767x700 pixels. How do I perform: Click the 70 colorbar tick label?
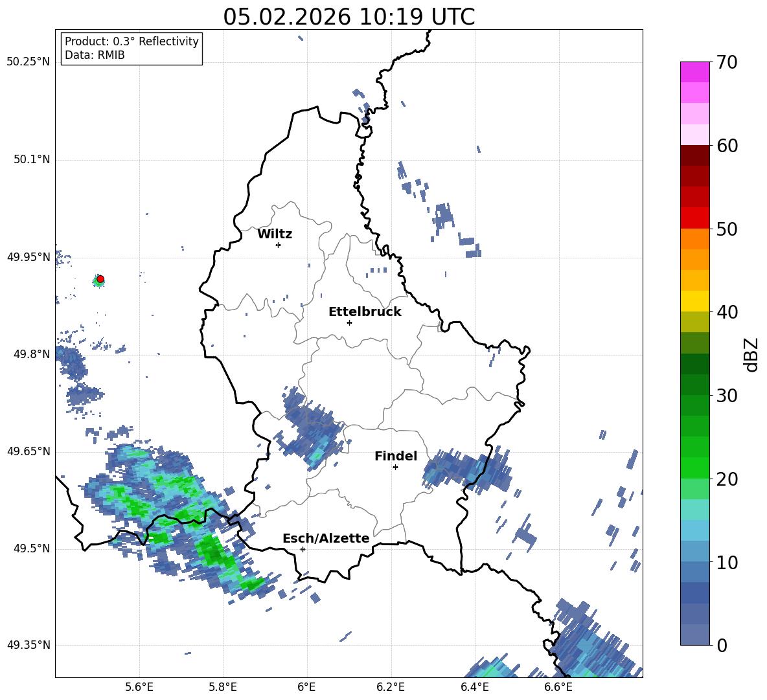coord(727,63)
